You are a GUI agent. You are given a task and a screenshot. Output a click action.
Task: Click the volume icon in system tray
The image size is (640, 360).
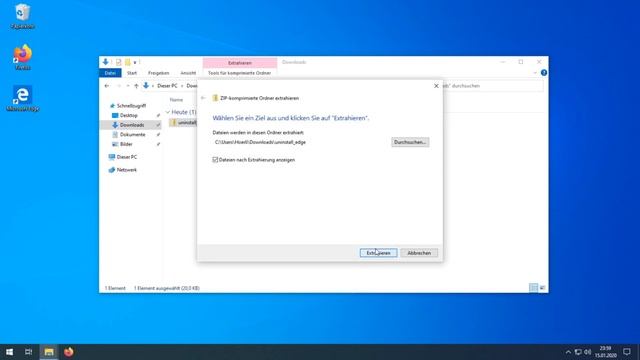[x=587, y=352]
